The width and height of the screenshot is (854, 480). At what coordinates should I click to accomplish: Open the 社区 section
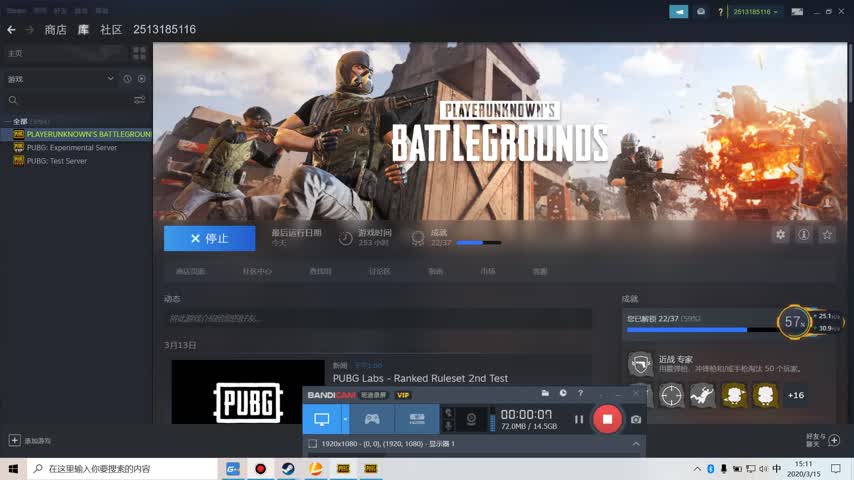[111, 29]
